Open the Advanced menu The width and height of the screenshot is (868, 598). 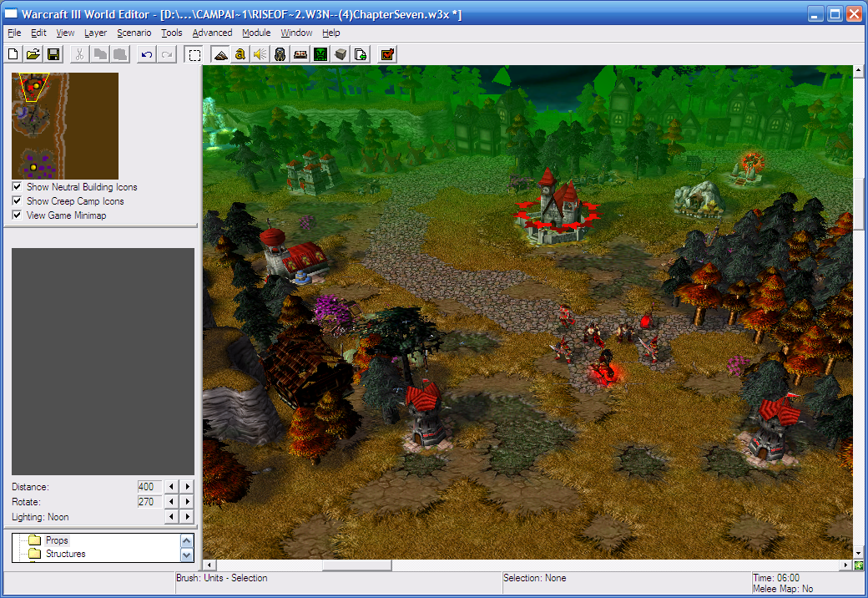coord(212,33)
